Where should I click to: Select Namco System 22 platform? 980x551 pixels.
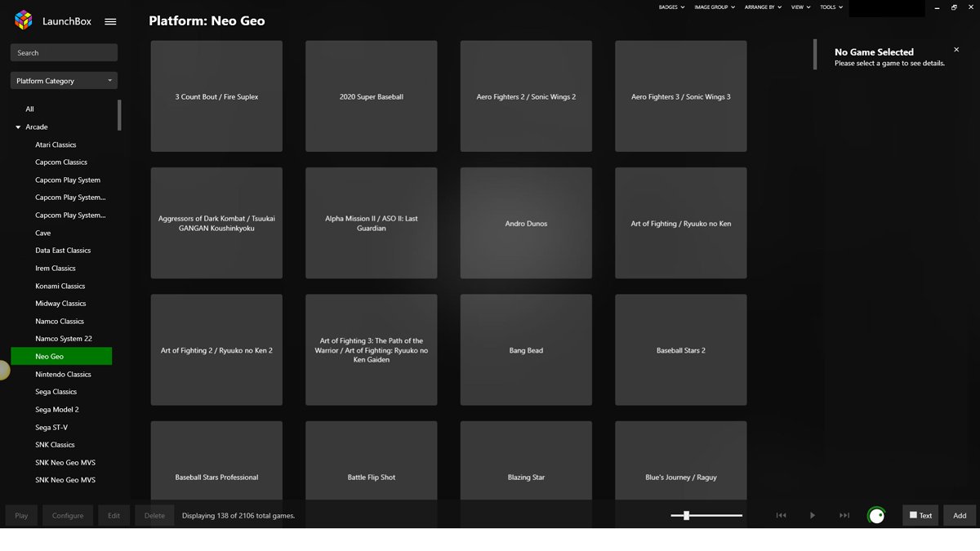pos(64,339)
